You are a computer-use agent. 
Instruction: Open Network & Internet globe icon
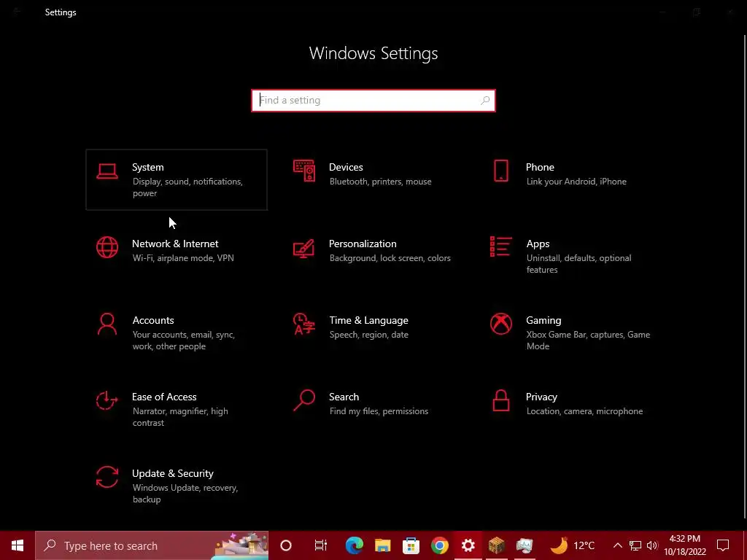(107, 247)
